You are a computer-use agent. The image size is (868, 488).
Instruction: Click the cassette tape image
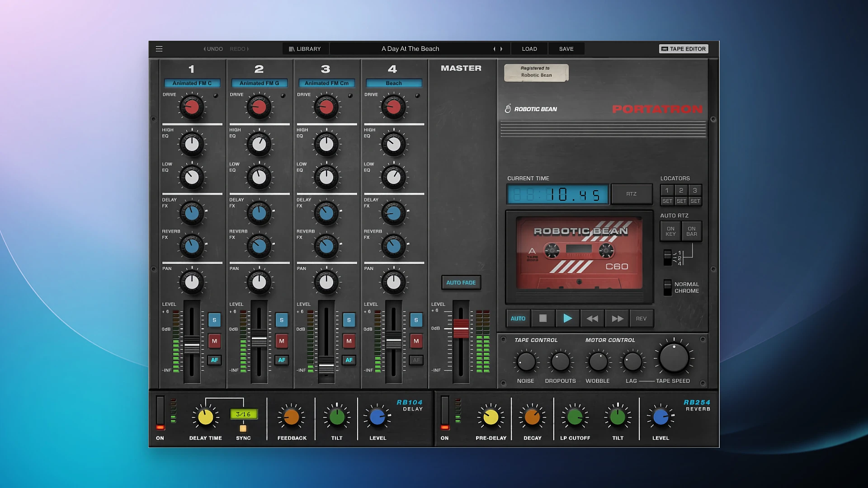point(579,253)
